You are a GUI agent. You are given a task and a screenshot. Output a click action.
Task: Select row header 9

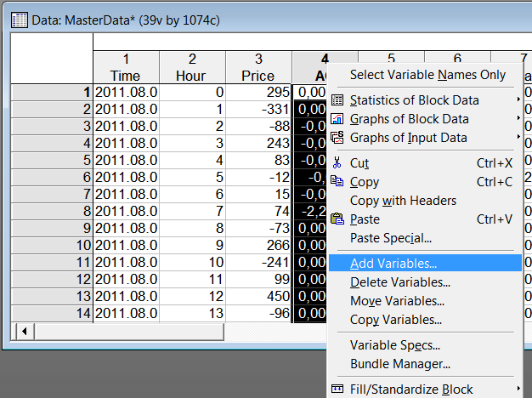(52, 228)
